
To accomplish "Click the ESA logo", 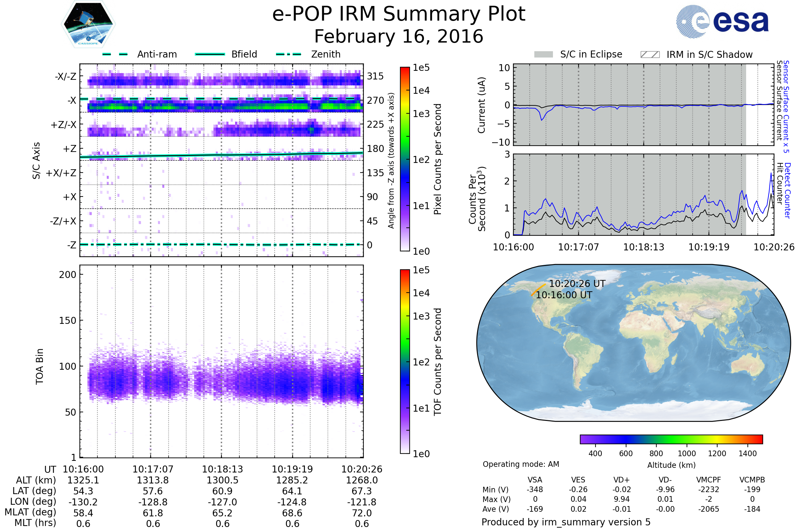I will (x=722, y=22).
